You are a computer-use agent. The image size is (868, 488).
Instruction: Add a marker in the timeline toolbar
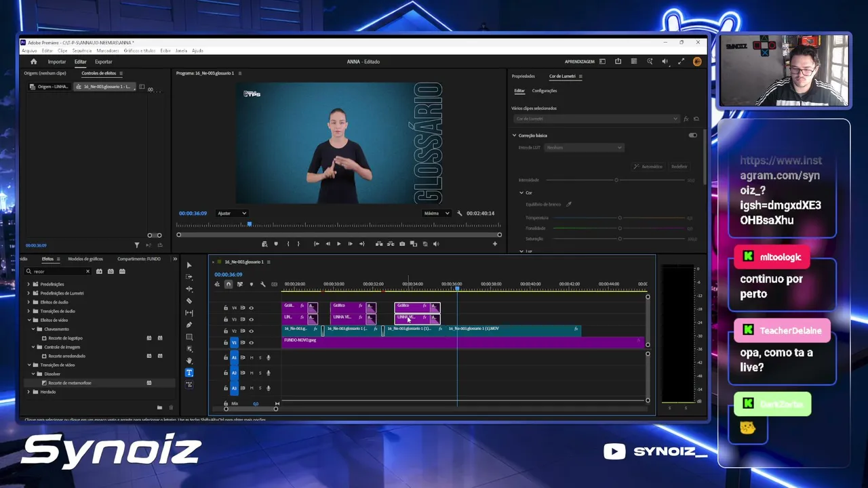pyautogui.click(x=251, y=284)
